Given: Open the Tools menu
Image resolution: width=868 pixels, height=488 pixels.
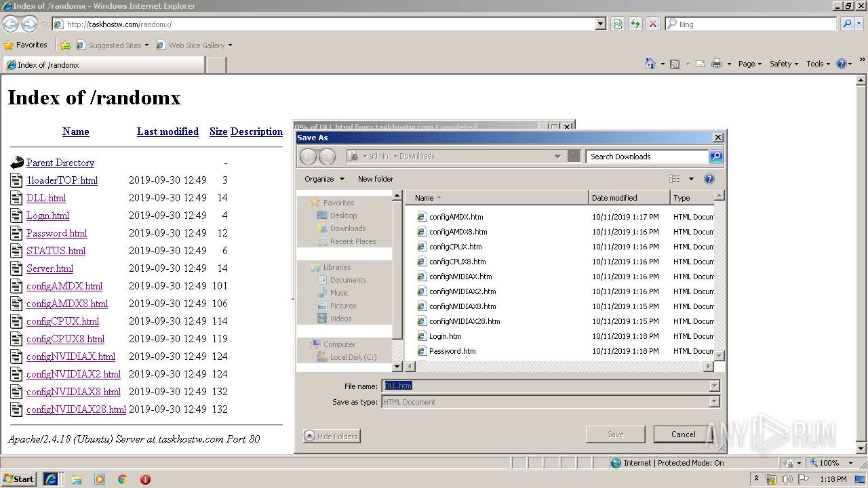Looking at the screenshot, I should tap(818, 64).
